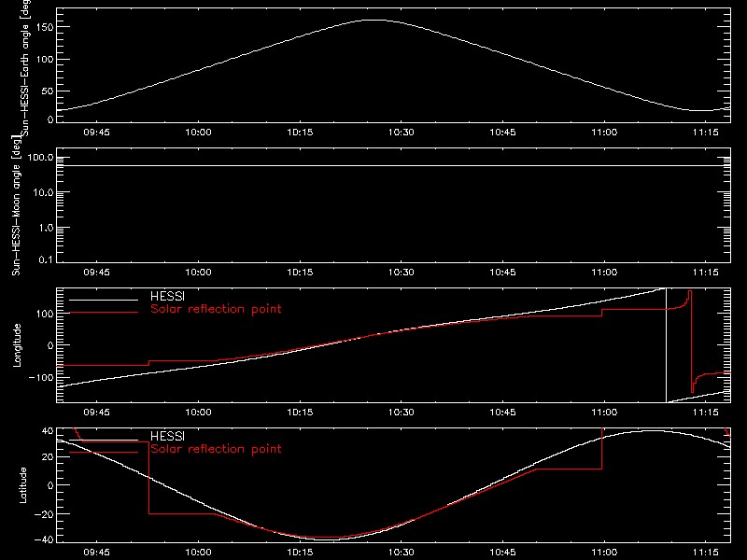Click the 'Longitude' y-axis label
This screenshot has width=747, height=560.
tap(17, 345)
